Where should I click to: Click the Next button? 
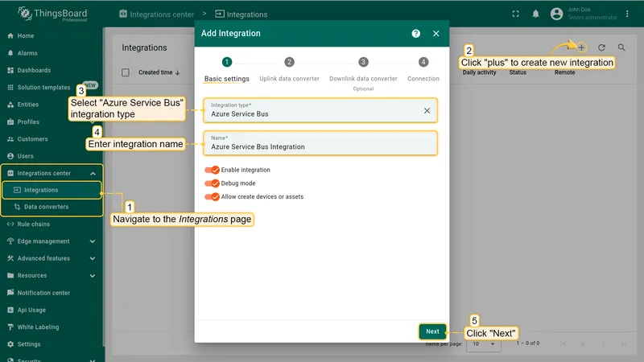(x=432, y=331)
